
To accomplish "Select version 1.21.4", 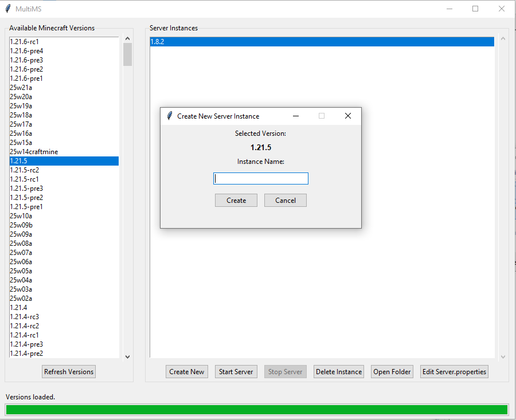I will click(64, 308).
